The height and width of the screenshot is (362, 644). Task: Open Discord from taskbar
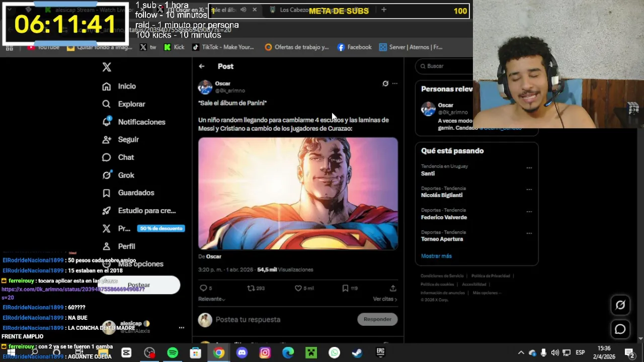pos(242,353)
